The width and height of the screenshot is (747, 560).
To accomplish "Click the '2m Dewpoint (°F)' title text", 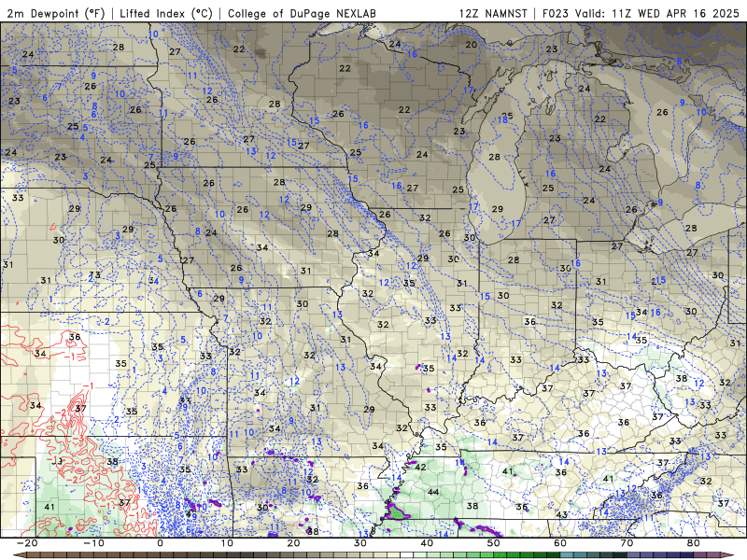I will (56, 13).
